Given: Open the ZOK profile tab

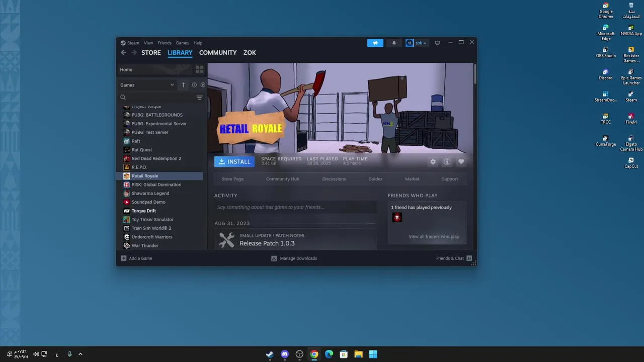Looking at the screenshot, I should pos(250,52).
